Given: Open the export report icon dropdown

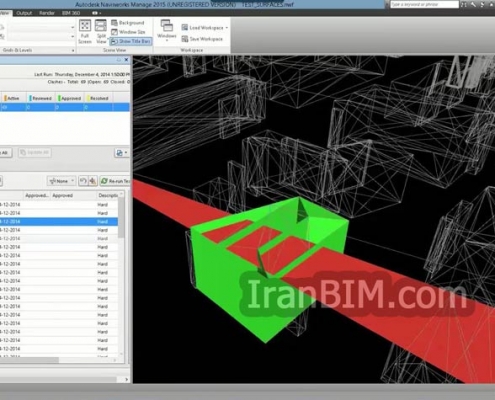Looking at the screenshot, I should (122, 153).
